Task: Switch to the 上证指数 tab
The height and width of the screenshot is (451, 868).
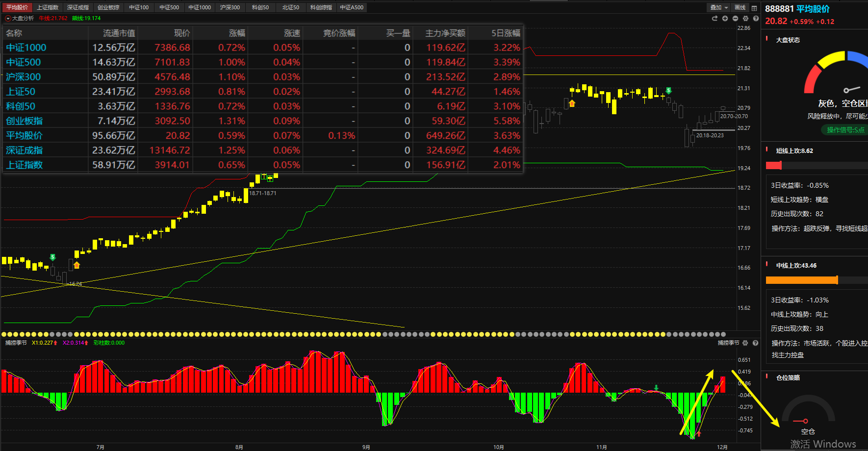Action: pyautogui.click(x=48, y=7)
